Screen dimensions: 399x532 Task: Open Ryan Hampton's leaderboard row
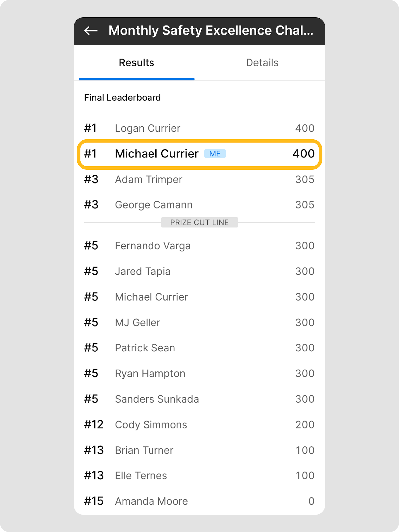(199, 373)
